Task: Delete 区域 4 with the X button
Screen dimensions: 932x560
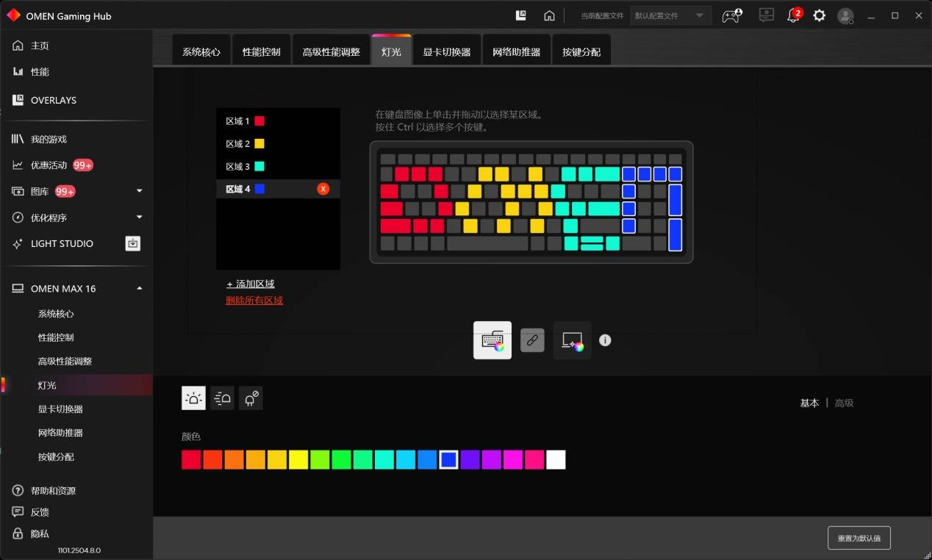Action: click(x=323, y=189)
